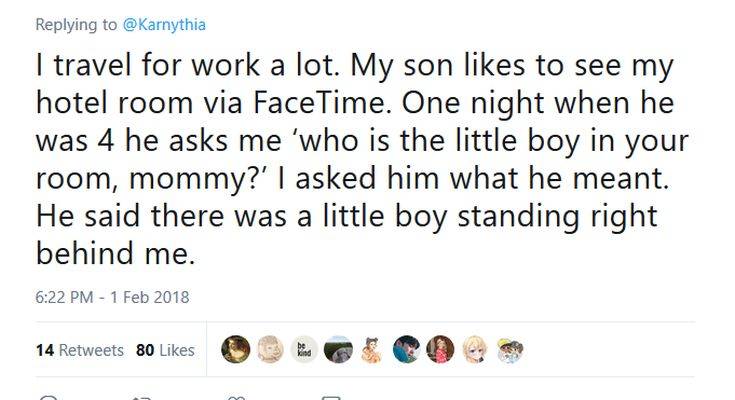The image size is (735, 400).
Task: Open the classical painting portrait avatar
Action: (x=236, y=349)
